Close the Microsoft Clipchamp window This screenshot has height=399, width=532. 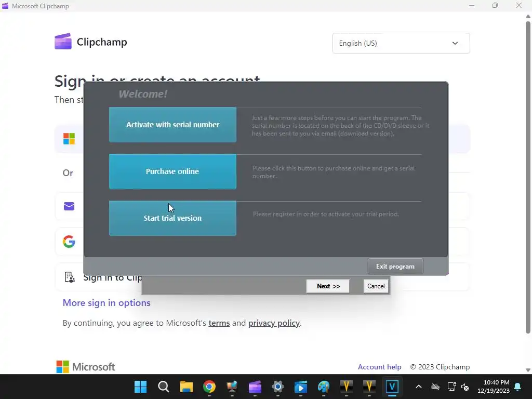[x=519, y=5]
